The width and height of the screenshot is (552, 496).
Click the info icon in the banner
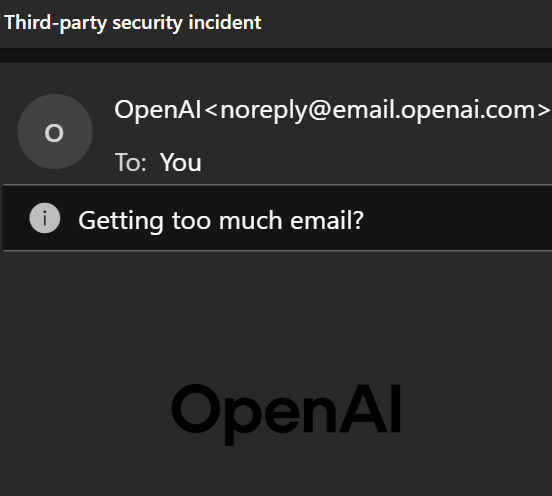(45, 218)
